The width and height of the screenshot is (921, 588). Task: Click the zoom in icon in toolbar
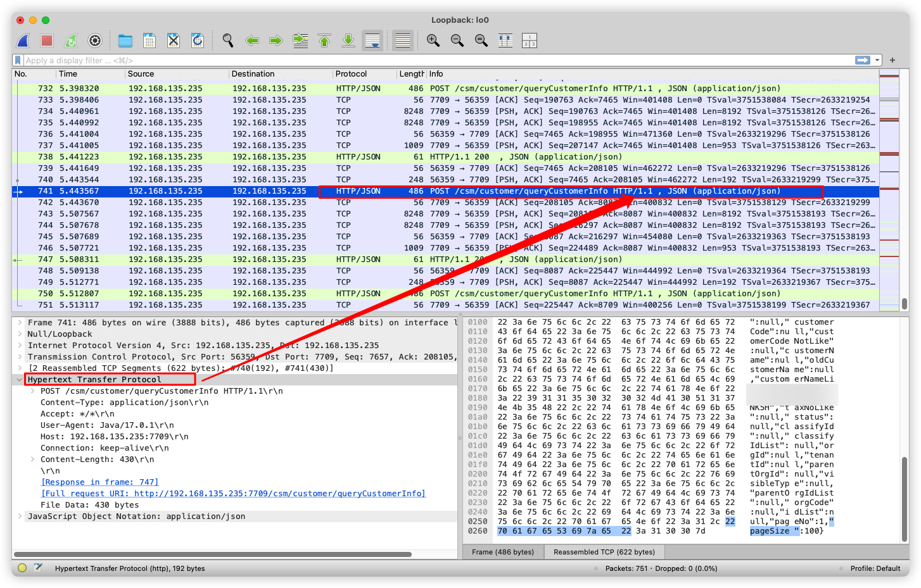[433, 41]
